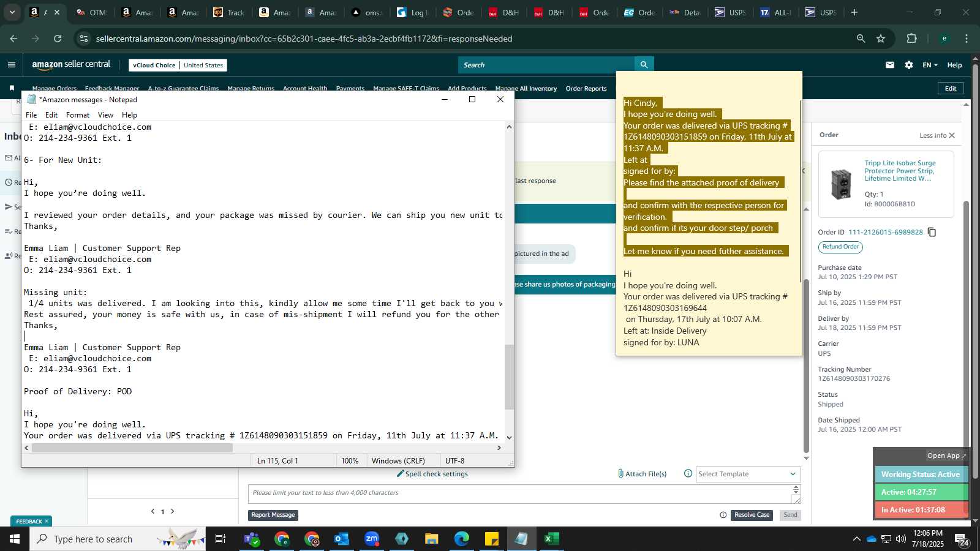Copy the Order ID with the copy icon
Screen dimensions: 980x551
(932, 232)
